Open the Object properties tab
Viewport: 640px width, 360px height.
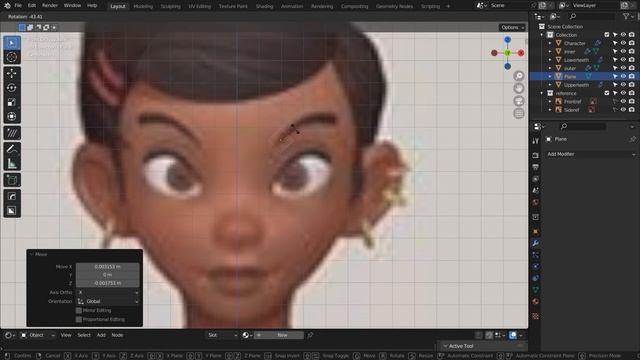click(536, 231)
